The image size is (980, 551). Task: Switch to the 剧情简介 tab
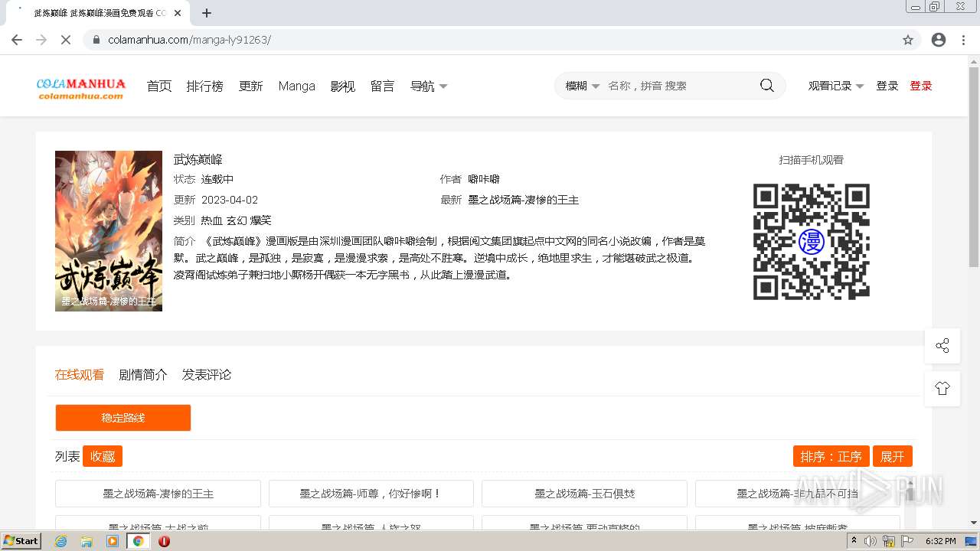[x=143, y=374]
